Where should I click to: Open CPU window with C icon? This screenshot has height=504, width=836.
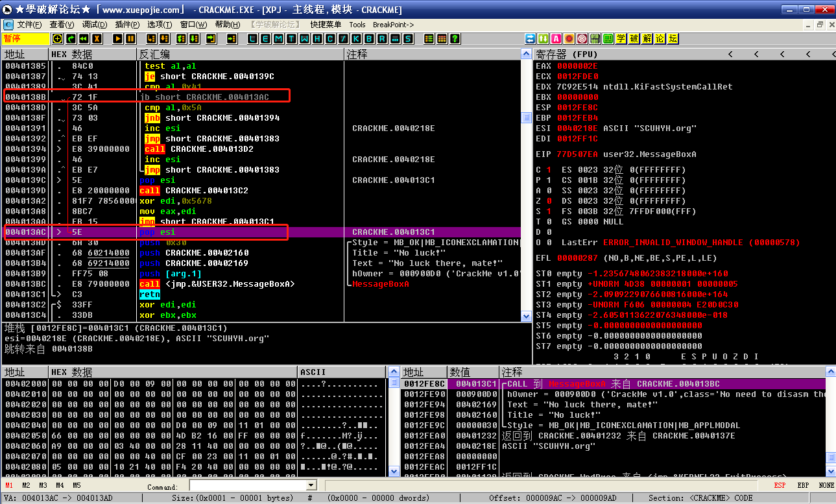tap(329, 39)
